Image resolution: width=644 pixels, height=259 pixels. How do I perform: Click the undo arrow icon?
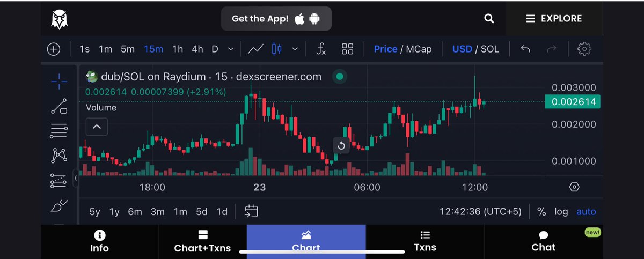coord(525,49)
